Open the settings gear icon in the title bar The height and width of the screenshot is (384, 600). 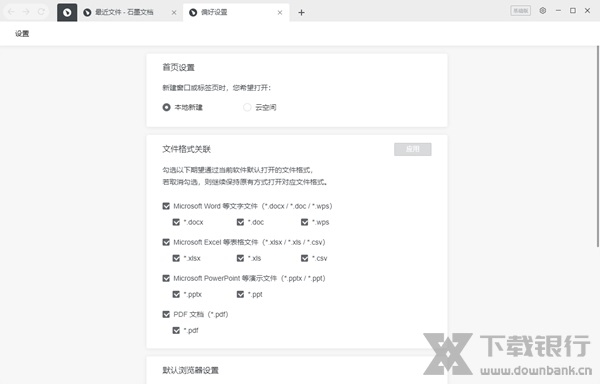click(x=543, y=11)
